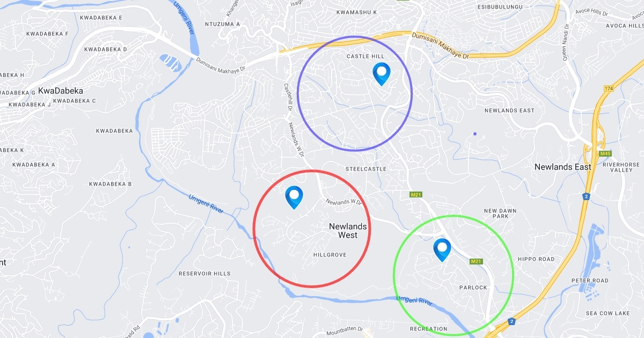Viewport: 644px width, 338px height.
Task: Click the M21 shield near Steelcastle
Action: (415, 194)
